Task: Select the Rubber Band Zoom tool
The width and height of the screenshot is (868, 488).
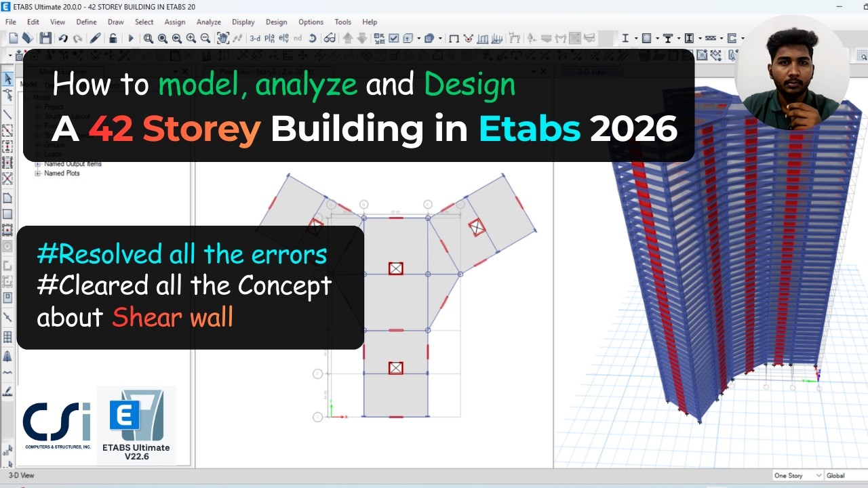Action: pos(148,39)
